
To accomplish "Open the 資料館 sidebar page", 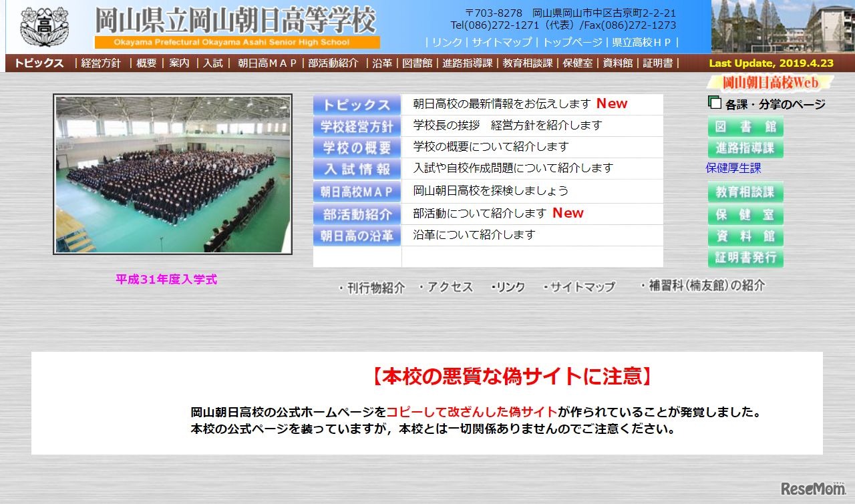I will (745, 236).
